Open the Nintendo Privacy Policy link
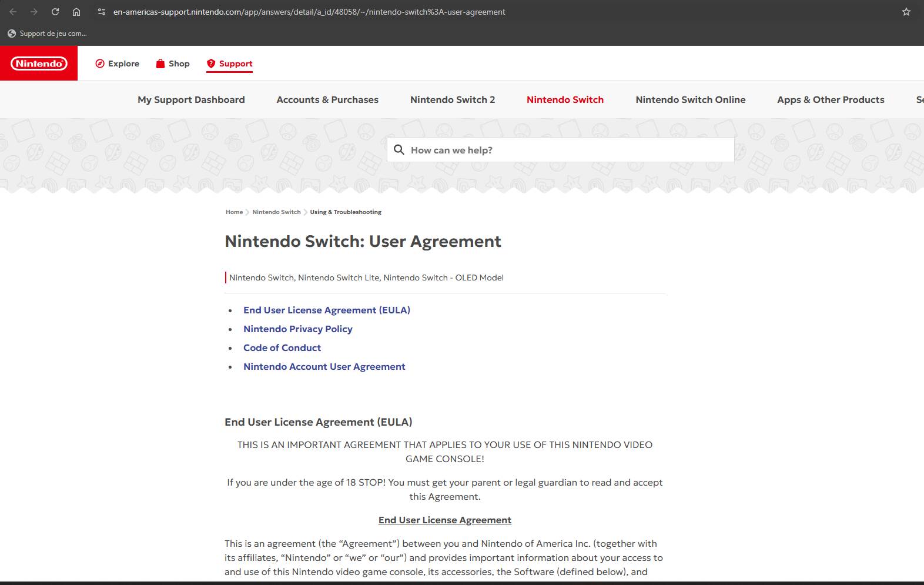This screenshot has height=585, width=924. (x=298, y=329)
